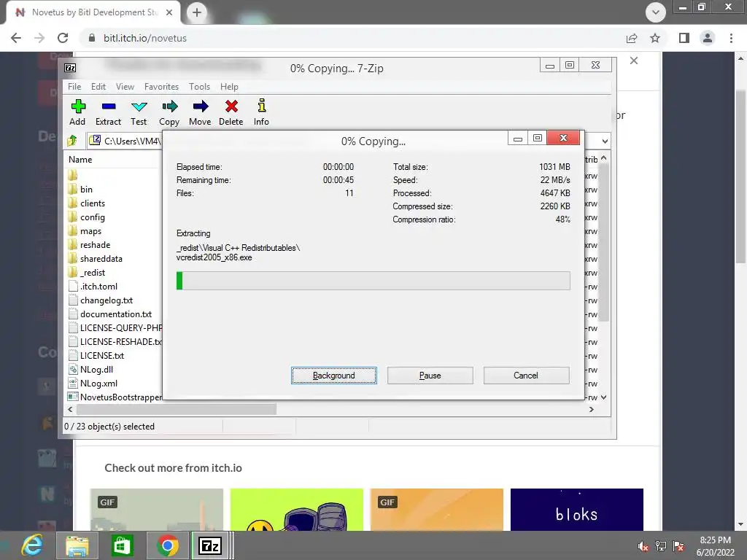Open the Store from the taskbar
The width and height of the screenshot is (747, 560).
tap(122, 545)
